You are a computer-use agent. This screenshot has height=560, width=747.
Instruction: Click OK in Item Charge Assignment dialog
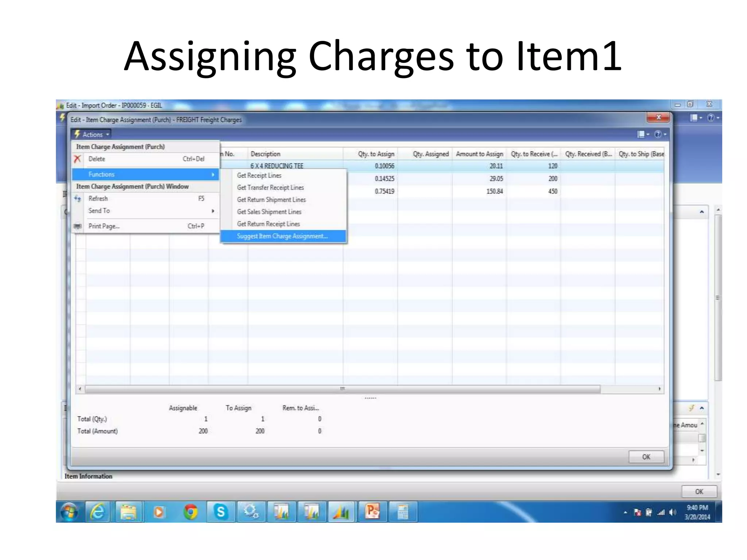click(x=646, y=457)
